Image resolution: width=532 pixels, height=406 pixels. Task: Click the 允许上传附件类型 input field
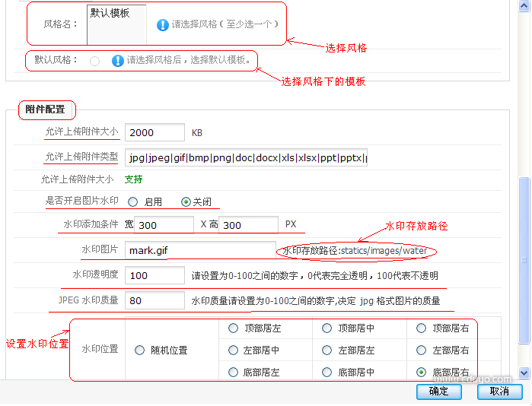click(x=246, y=157)
